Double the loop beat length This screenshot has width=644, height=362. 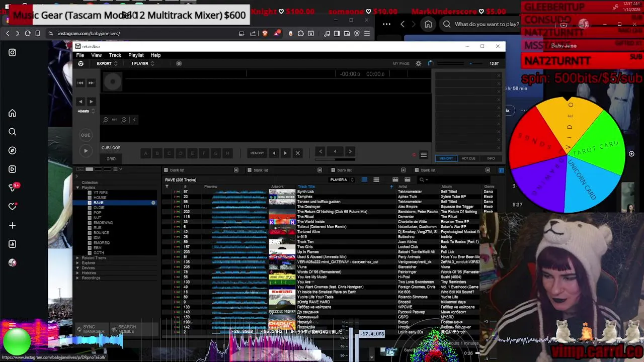tap(350, 151)
